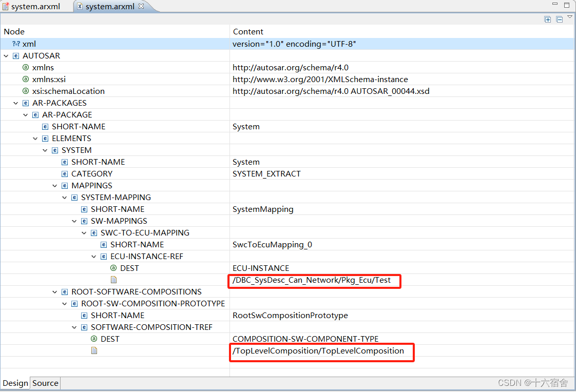Click the XMLSchema-instance URL value
This screenshot has height=392, width=576.
pyautogui.click(x=320, y=80)
